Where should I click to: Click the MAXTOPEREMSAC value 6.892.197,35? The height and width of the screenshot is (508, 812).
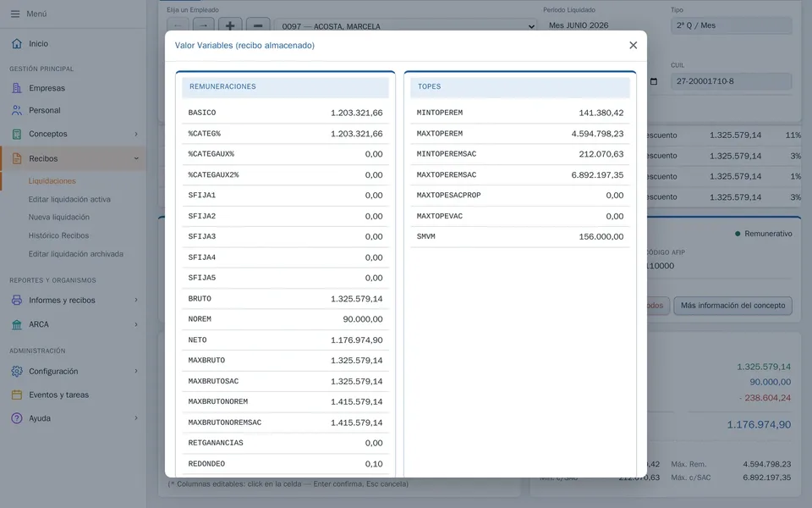598,175
